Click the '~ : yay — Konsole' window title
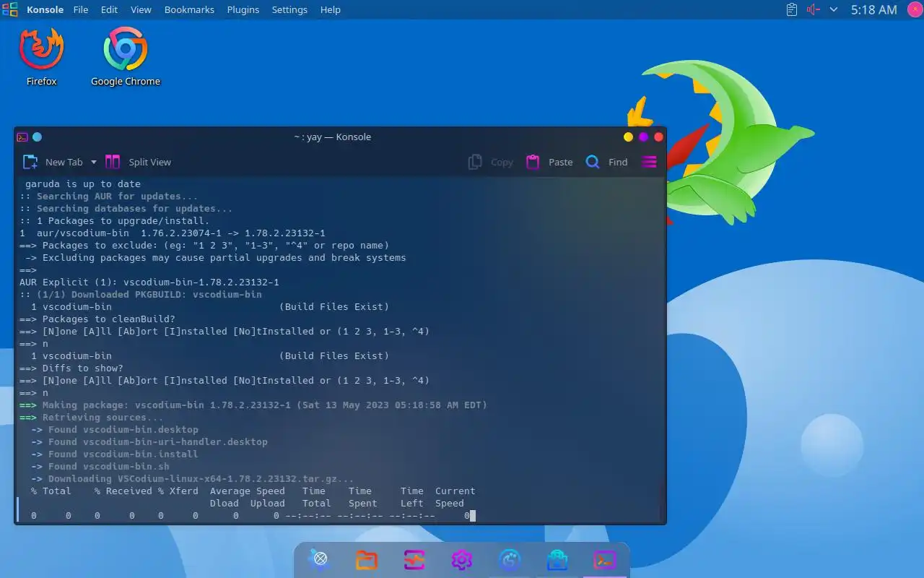The width and height of the screenshot is (924, 578). [332, 137]
